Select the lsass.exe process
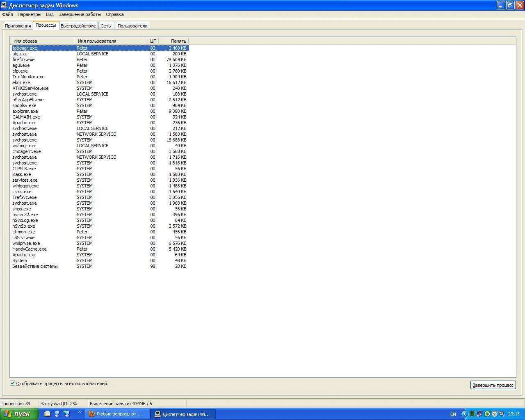The image size is (525, 420). tap(100, 174)
